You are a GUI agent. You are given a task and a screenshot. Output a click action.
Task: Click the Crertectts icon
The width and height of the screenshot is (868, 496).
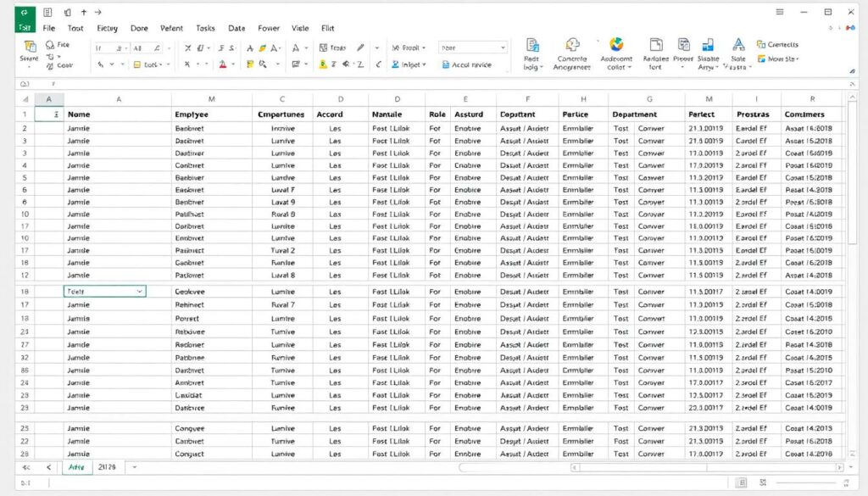click(x=761, y=44)
